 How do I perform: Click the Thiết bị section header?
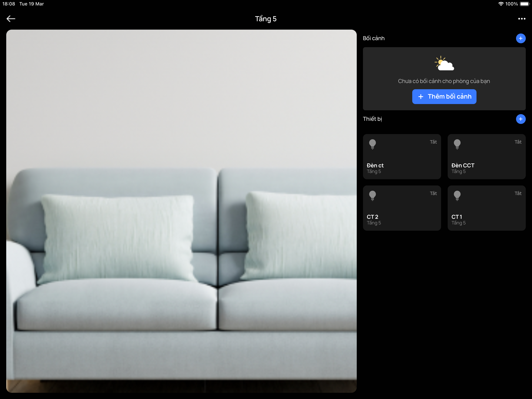pos(372,119)
